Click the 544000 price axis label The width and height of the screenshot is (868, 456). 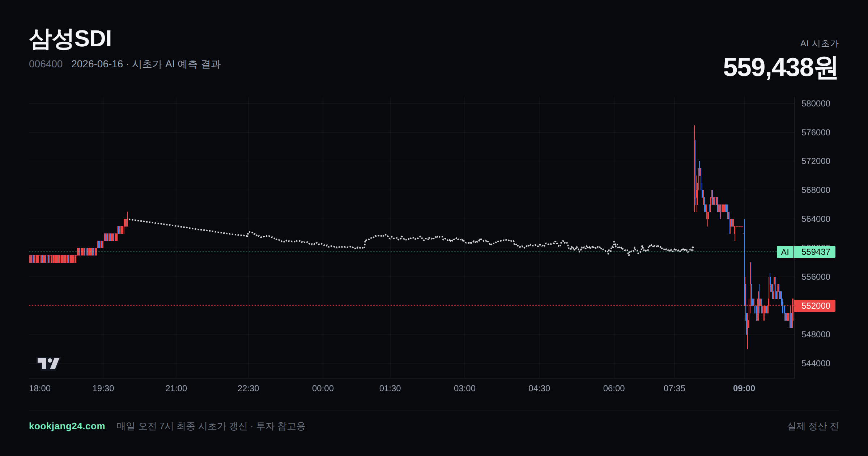(816, 363)
